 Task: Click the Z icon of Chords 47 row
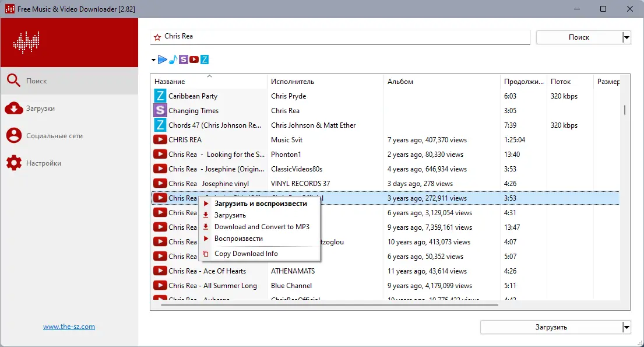tap(160, 125)
